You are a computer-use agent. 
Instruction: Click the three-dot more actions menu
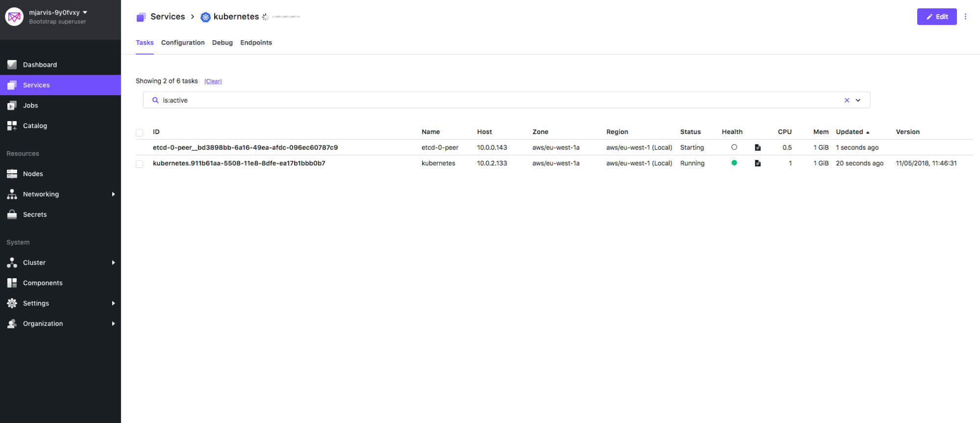click(965, 17)
